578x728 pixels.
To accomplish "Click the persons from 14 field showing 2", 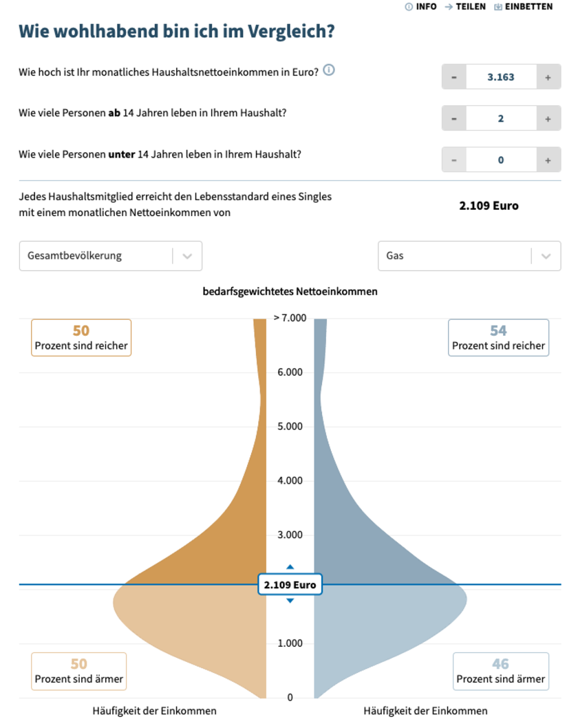I will pyautogui.click(x=500, y=118).
